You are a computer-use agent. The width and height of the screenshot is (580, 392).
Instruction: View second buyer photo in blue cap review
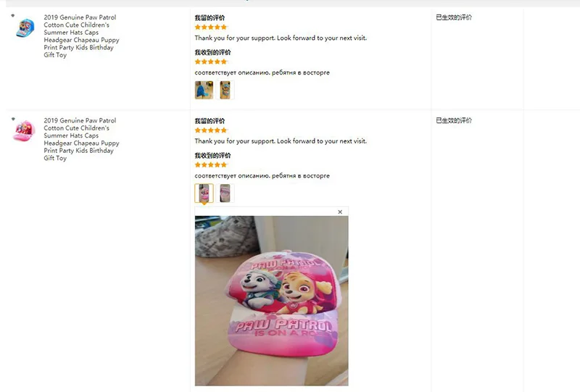click(225, 91)
